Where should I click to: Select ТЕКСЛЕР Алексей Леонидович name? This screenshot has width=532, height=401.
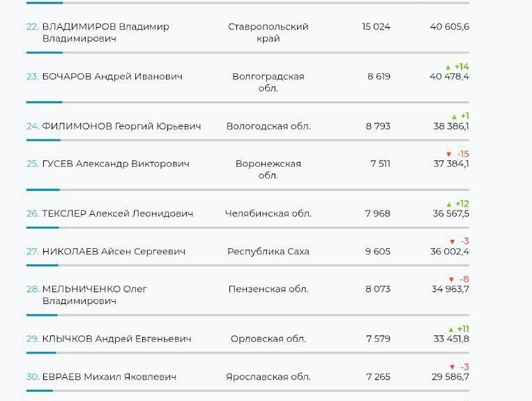tap(117, 213)
